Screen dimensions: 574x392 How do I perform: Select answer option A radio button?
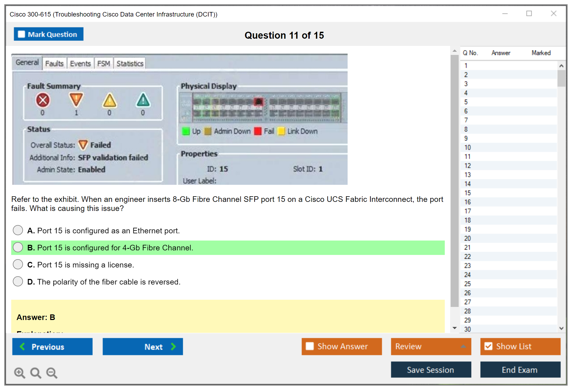click(x=18, y=230)
